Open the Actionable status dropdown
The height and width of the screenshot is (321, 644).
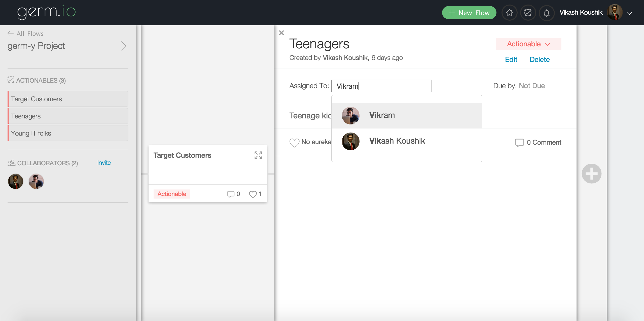pyautogui.click(x=528, y=44)
